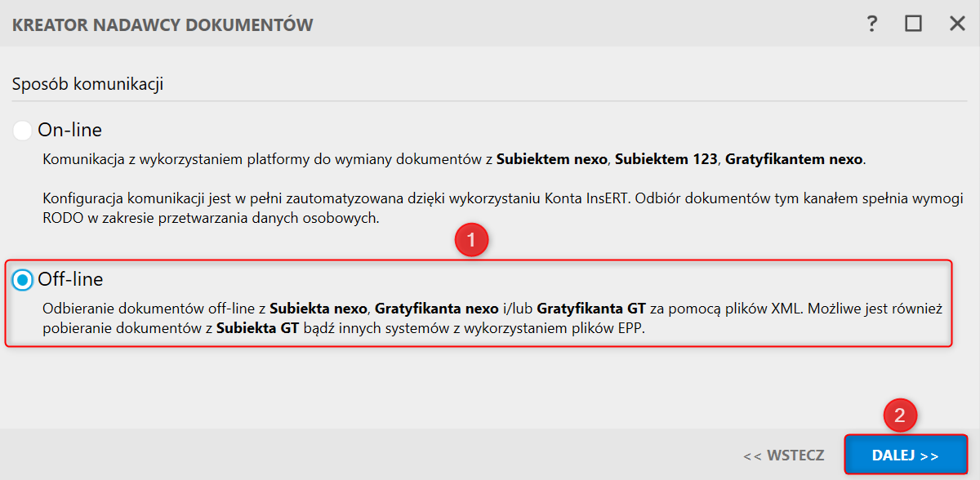Close the Kreator nadawcy dokumentów dialog
The image size is (980, 480).
[x=957, y=24]
